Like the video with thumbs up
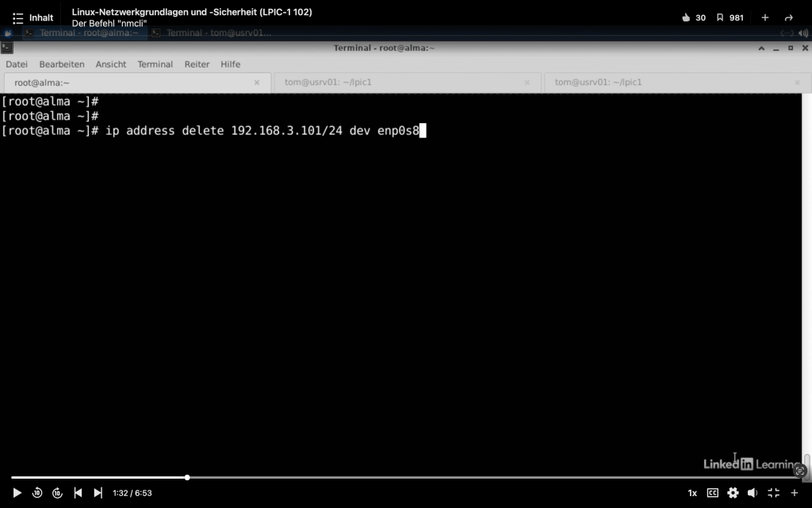Image resolution: width=812 pixels, height=508 pixels. (687, 17)
